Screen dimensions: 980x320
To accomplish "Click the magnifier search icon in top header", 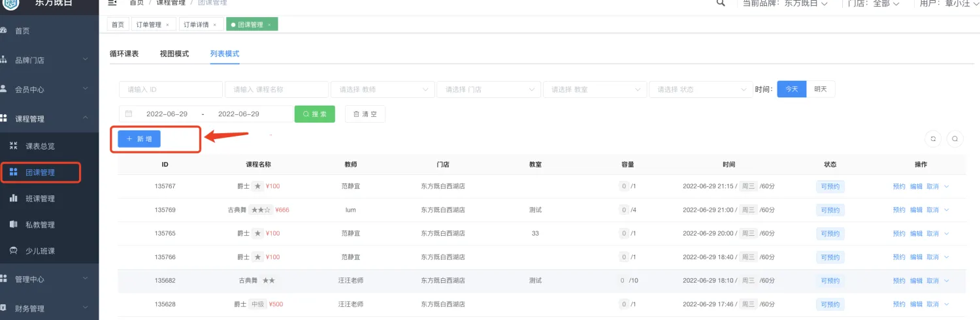I will tap(721, 3).
